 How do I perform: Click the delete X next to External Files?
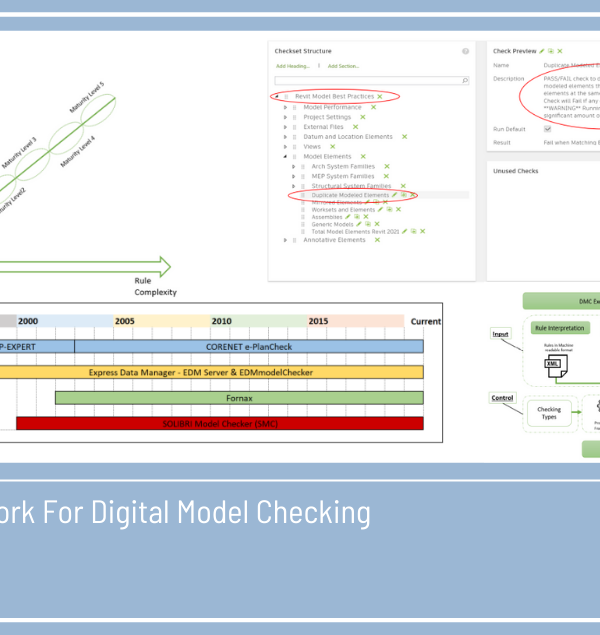pyautogui.click(x=355, y=127)
